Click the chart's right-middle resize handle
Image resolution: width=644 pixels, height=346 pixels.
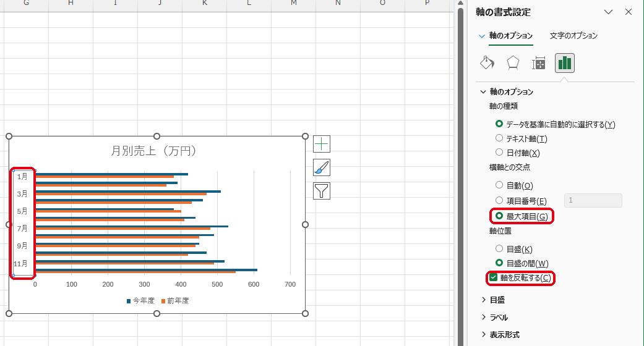[x=305, y=224]
